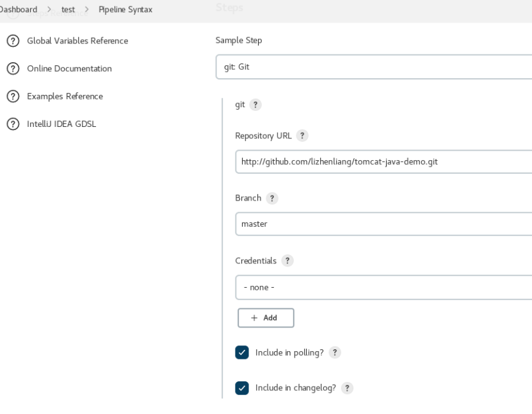Go to Dashboard in the breadcrumb

19,10
